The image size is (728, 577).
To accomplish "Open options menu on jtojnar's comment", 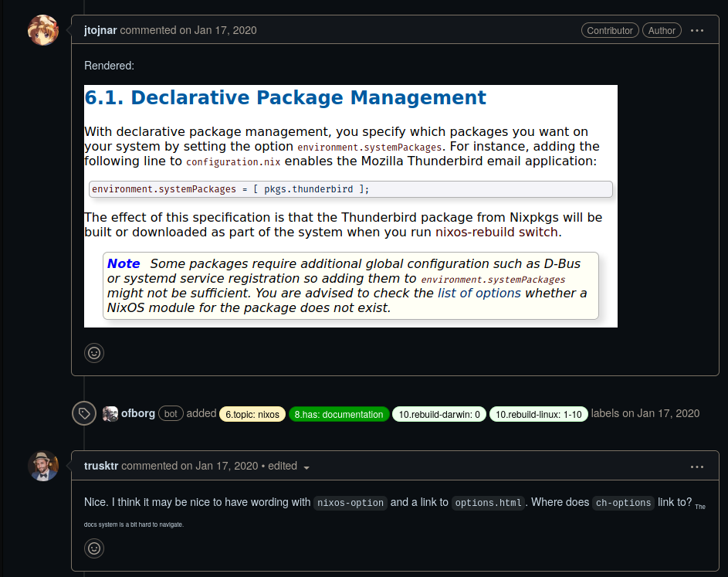I will [697, 31].
